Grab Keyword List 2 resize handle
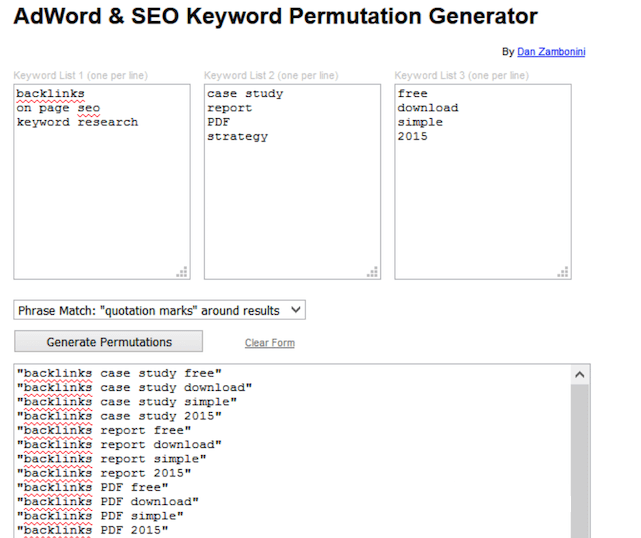641x538 pixels. 373,272
